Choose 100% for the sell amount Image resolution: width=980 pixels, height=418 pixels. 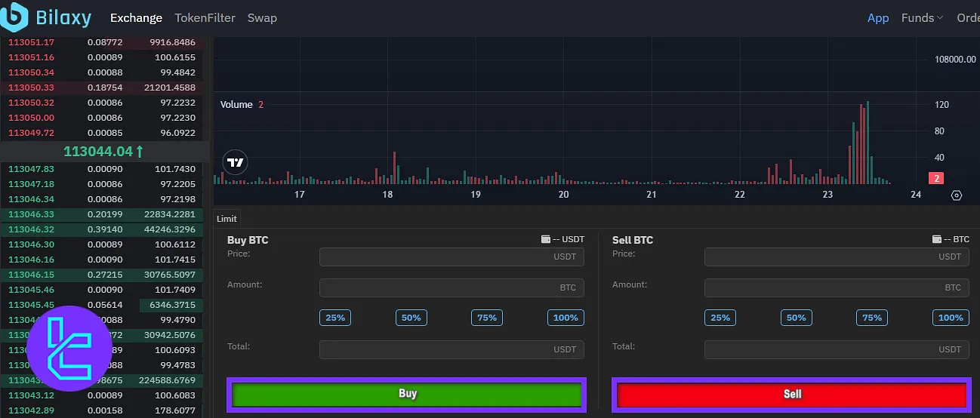tap(951, 318)
